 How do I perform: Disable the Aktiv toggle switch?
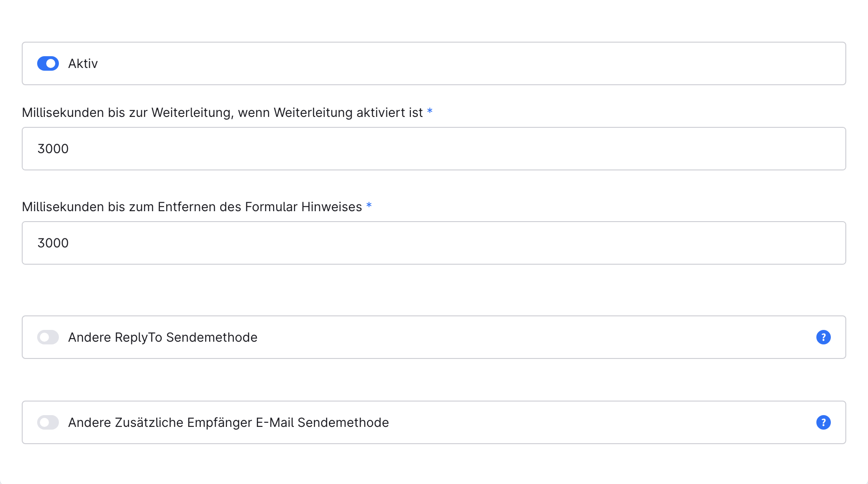(x=48, y=63)
